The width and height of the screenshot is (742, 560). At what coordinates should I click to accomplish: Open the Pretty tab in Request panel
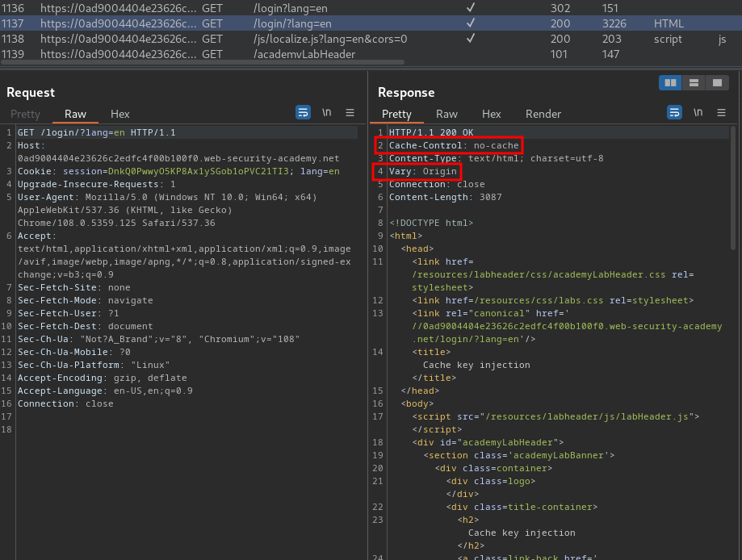[25, 114]
